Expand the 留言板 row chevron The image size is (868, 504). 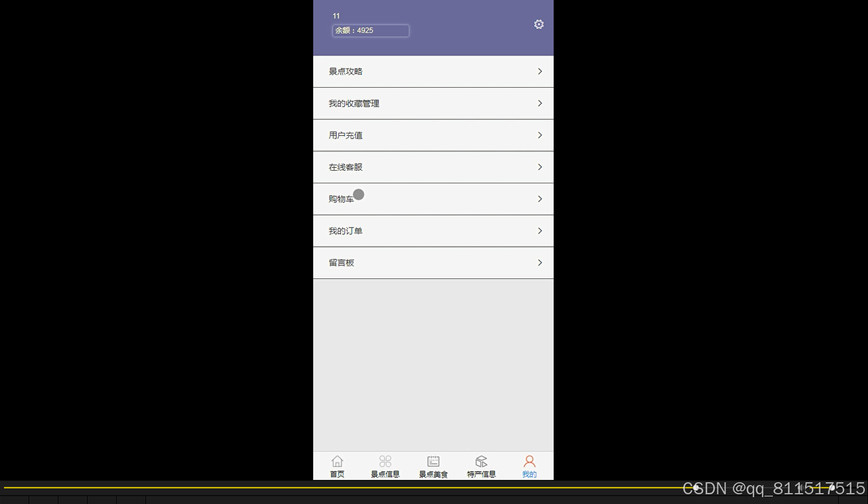pos(540,263)
